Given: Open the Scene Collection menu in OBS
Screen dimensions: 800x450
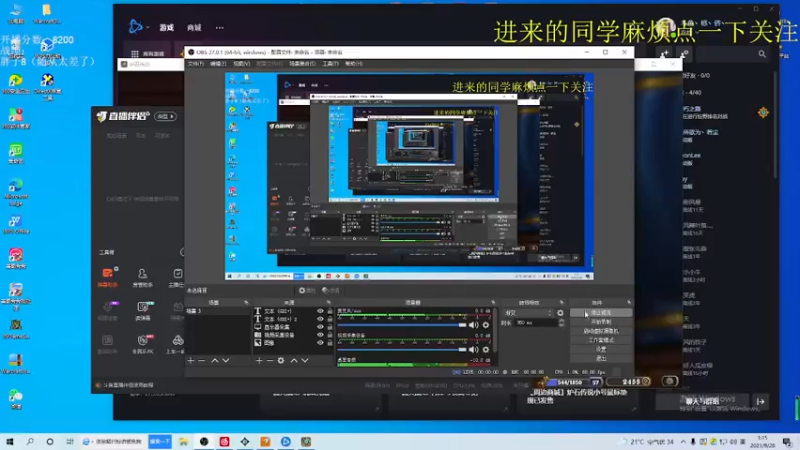Looking at the screenshot, I should 302,64.
